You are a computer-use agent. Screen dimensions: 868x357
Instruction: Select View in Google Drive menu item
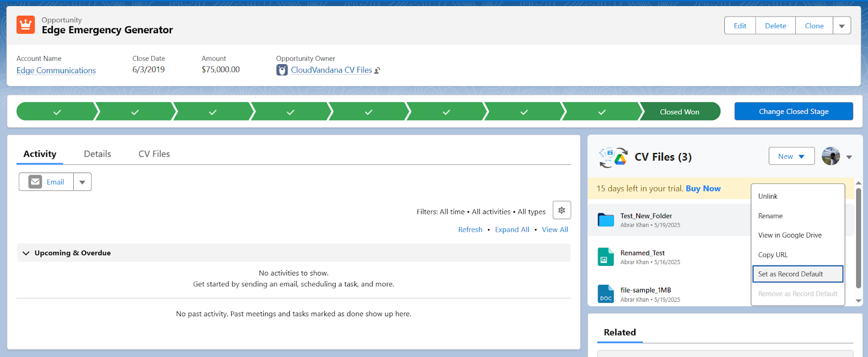click(x=797, y=235)
